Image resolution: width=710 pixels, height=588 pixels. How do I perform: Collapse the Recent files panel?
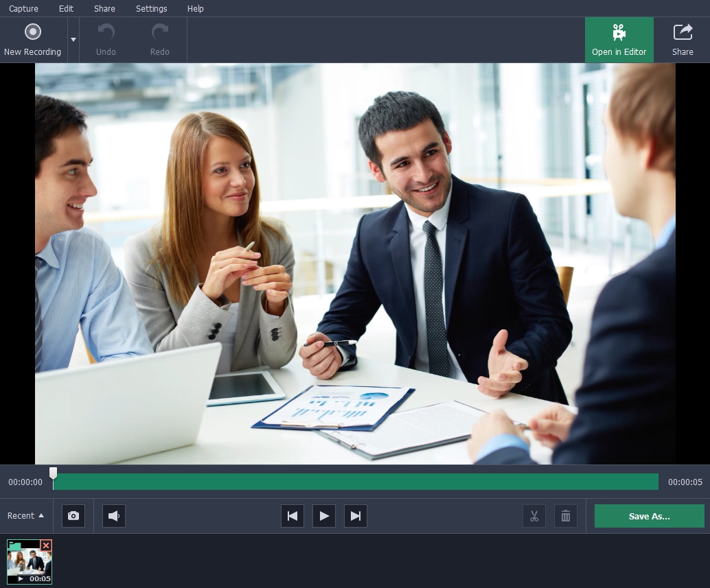pyautogui.click(x=25, y=516)
